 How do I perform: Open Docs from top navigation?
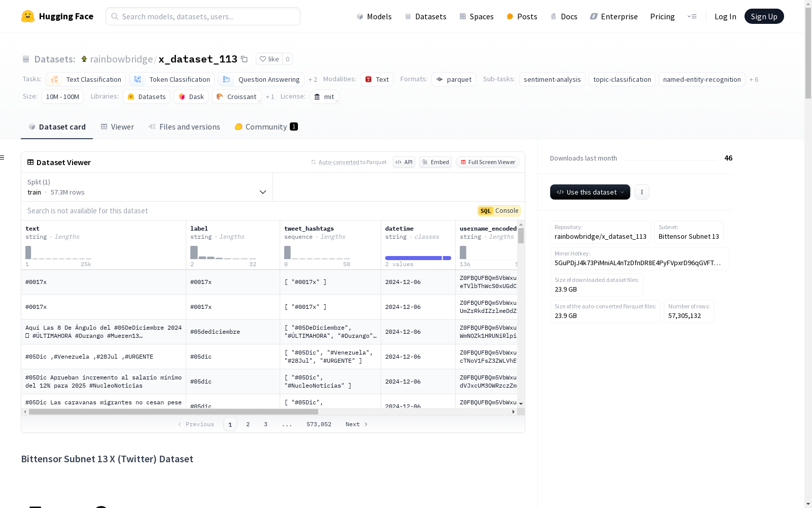[564, 17]
